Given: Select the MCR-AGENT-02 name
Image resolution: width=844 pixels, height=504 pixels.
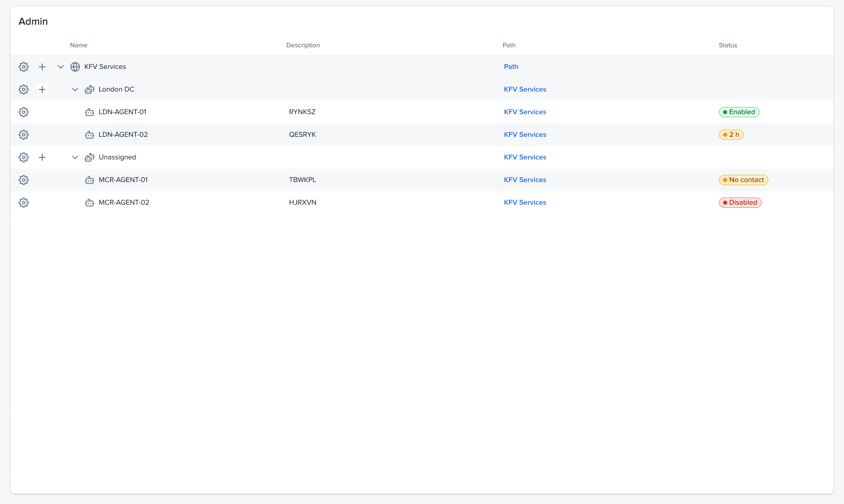Looking at the screenshot, I should (x=124, y=203).
